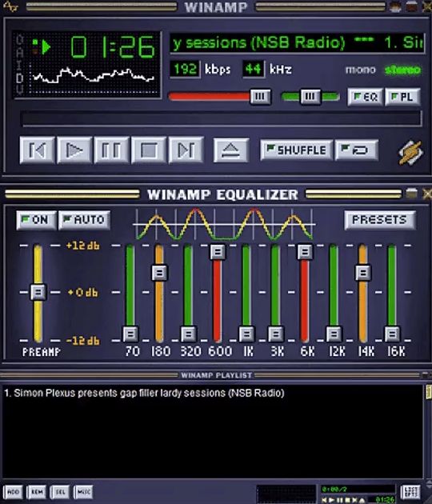Click the 16K band slider
Screen dimensions: 432x504
click(x=392, y=294)
